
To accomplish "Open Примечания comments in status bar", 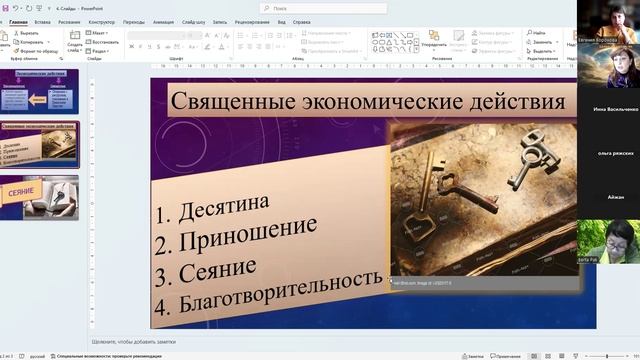I will pos(505,356).
